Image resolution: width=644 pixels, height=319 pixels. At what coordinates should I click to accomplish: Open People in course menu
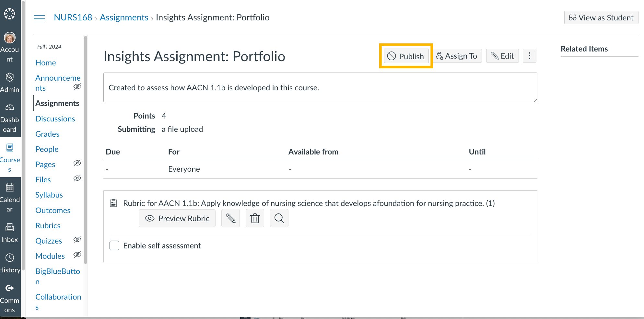tap(47, 149)
